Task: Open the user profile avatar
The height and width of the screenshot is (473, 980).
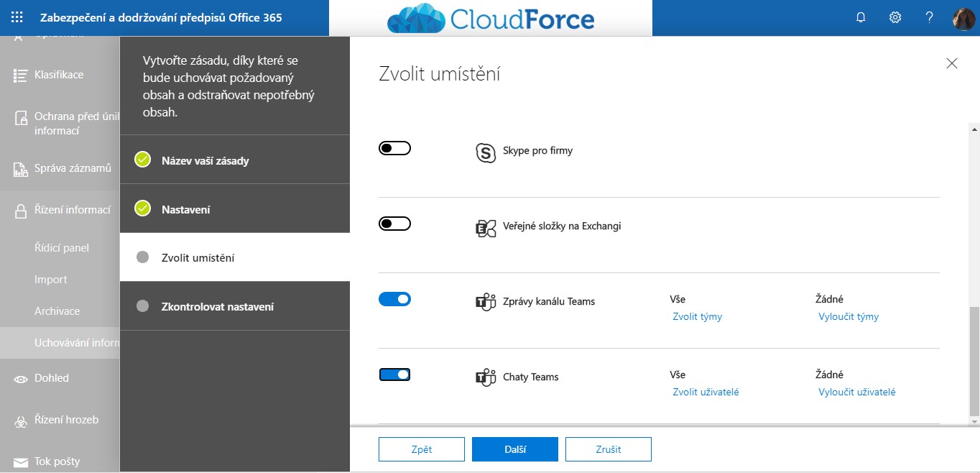Action: 963,18
